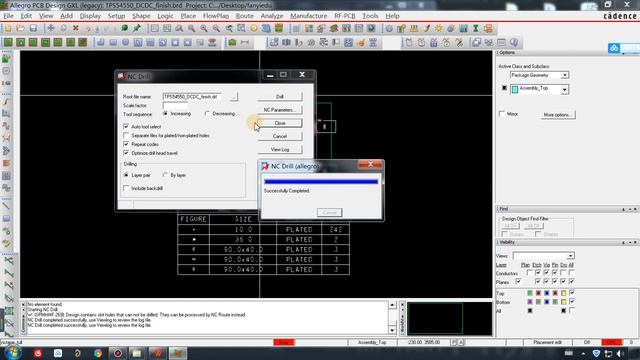Click browse button beside root file name
Viewport: 640px width, 360px height.
233,97
